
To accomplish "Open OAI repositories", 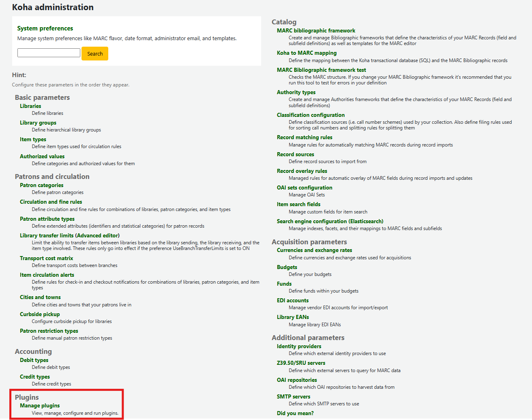I will (x=297, y=380).
